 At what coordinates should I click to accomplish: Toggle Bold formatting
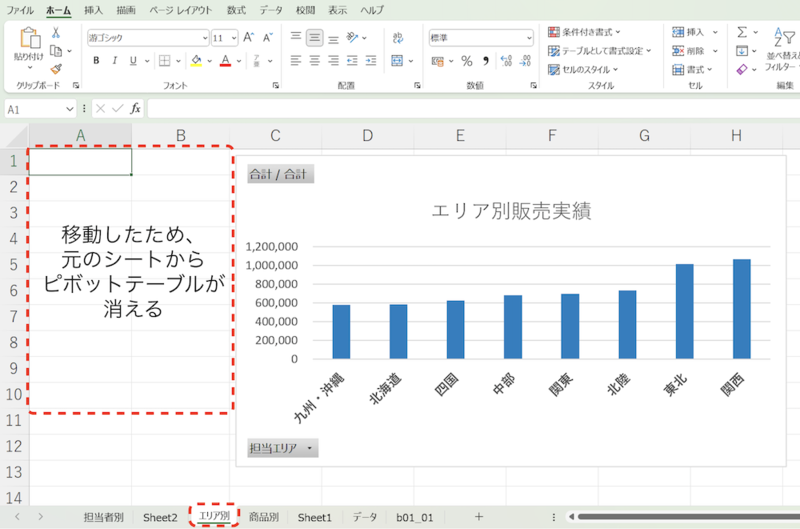[96, 61]
